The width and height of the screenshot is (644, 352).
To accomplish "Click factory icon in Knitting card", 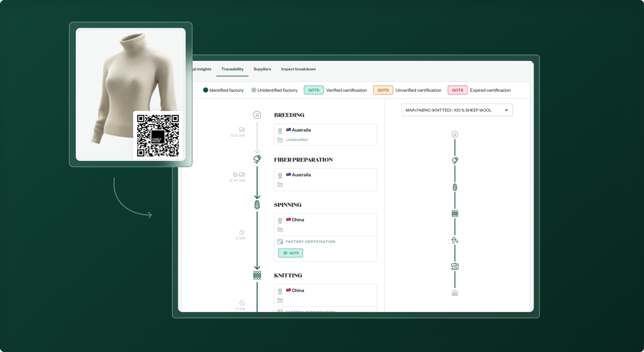I will pyautogui.click(x=280, y=300).
